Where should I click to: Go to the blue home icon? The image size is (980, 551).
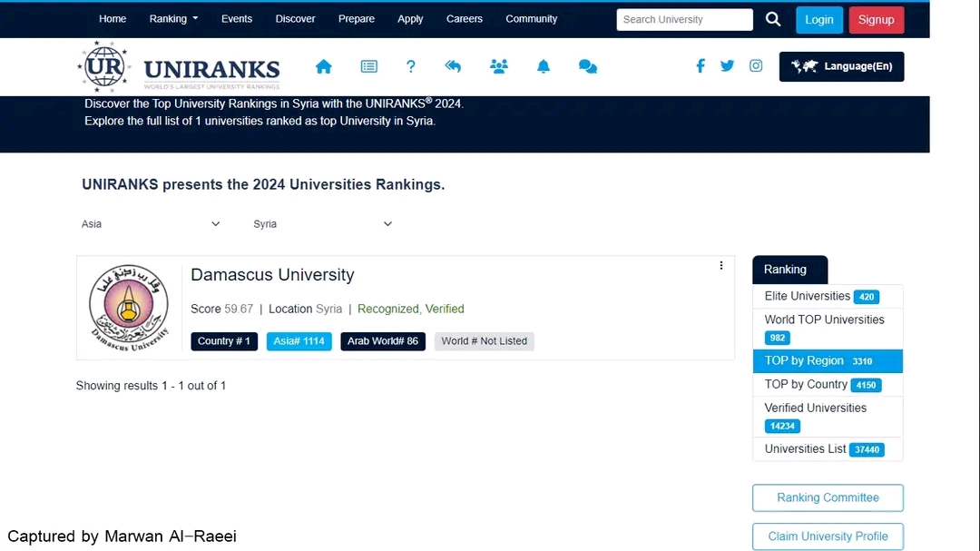324,66
